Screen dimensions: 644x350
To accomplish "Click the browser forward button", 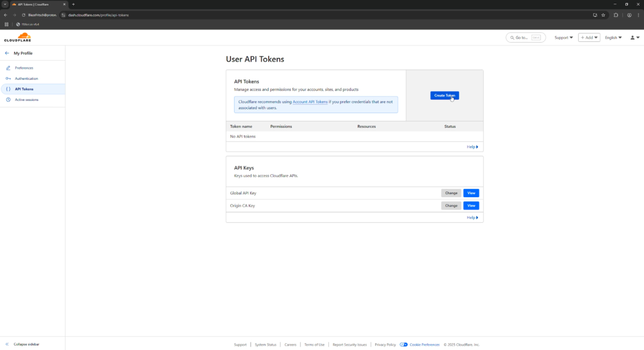I will [14, 15].
